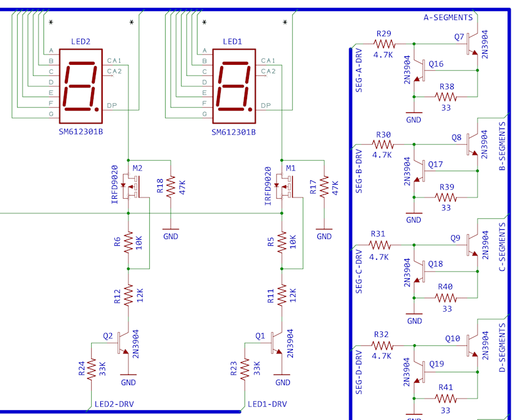Select the R39 resistor symbol
Screen dimensions: 521x420
[446, 197]
